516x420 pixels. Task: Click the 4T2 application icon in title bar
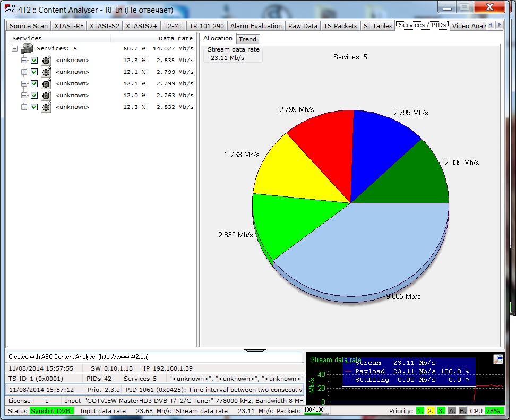click(x=10, y=9)
